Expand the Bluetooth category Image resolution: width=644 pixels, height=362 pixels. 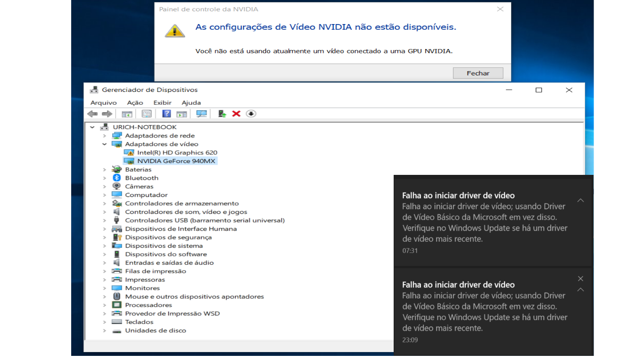[105, 178]
